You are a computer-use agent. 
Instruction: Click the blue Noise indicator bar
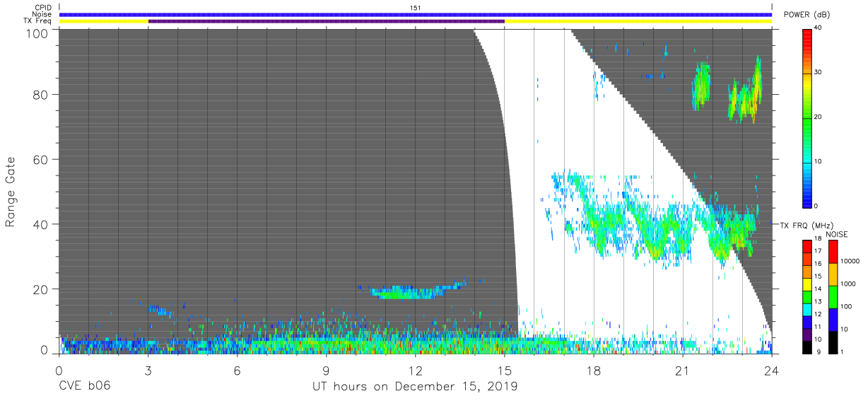pyautogui.click(x=416, y=14)
